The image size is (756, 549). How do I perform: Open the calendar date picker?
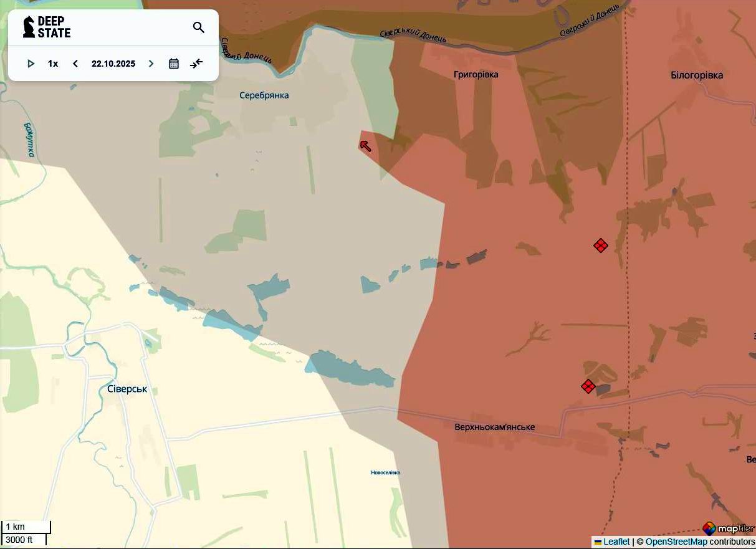[x=174, y=64]
